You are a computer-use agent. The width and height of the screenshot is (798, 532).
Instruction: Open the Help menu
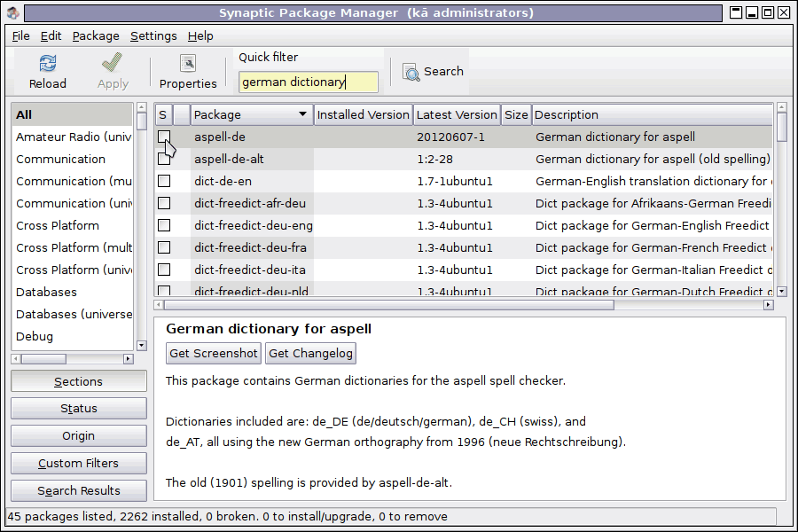[200, 36]
